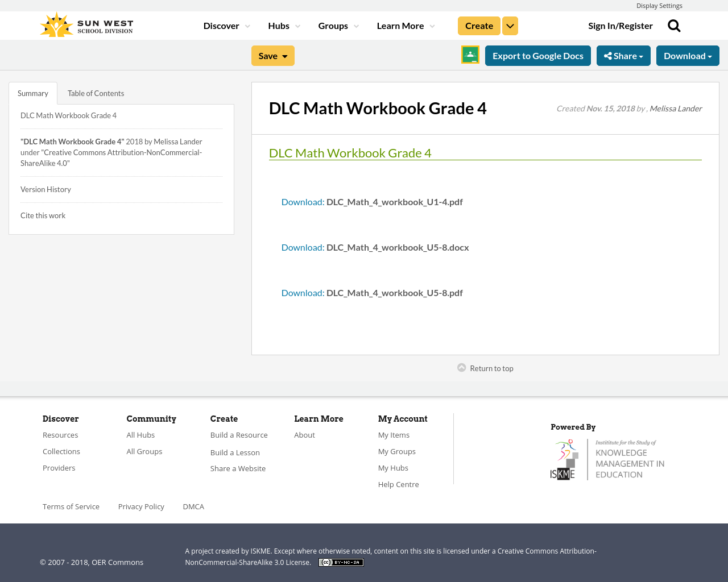Click Sign In/Register
728x582 pixels.
click(x=621, y=25)
